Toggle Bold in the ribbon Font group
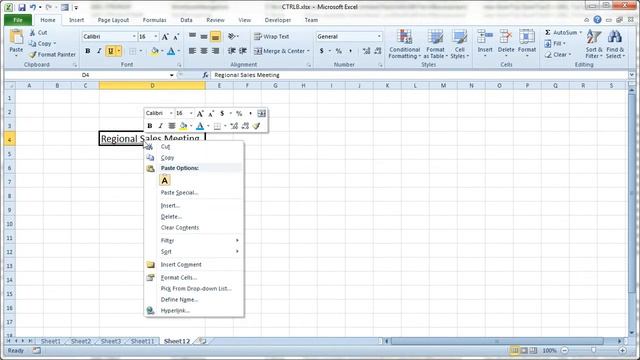The image size is (640, 360). (87, 51)
